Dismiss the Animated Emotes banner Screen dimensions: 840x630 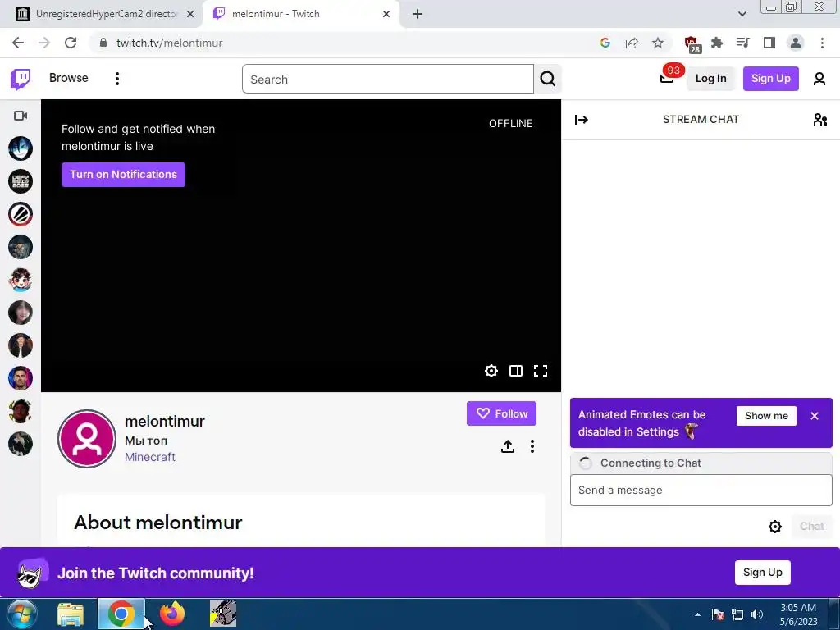point(815,416)
